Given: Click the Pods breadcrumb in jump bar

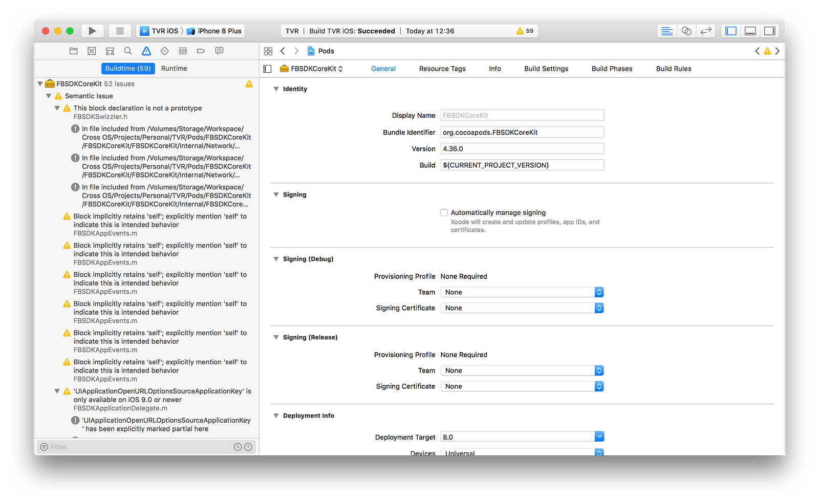Looking at the screenshot, I should (x=320, y=51).
